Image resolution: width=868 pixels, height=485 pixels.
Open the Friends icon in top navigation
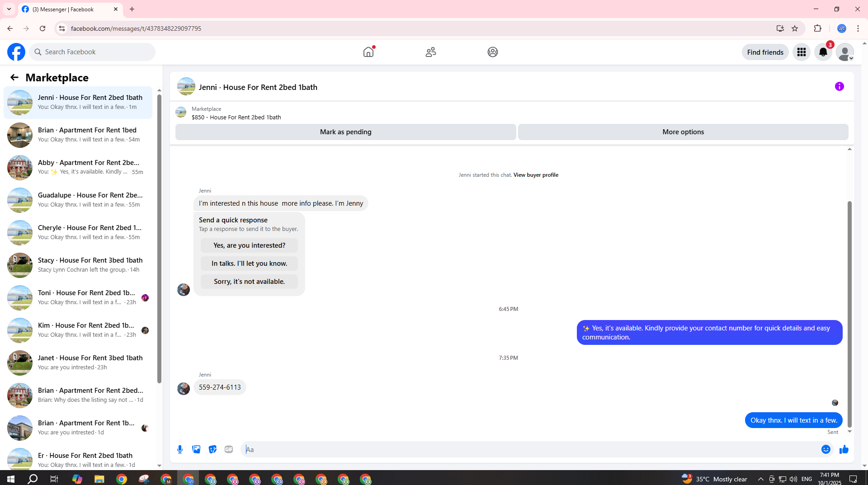coord(431,52)
